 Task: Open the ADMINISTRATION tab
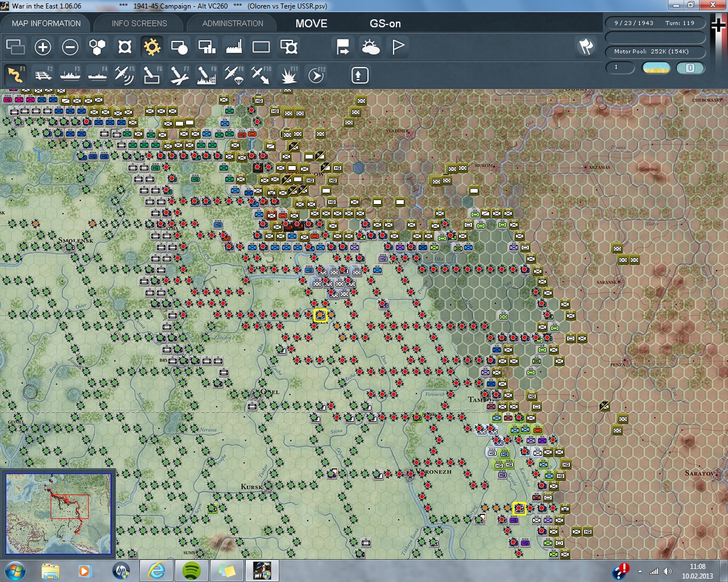point(233,23)
